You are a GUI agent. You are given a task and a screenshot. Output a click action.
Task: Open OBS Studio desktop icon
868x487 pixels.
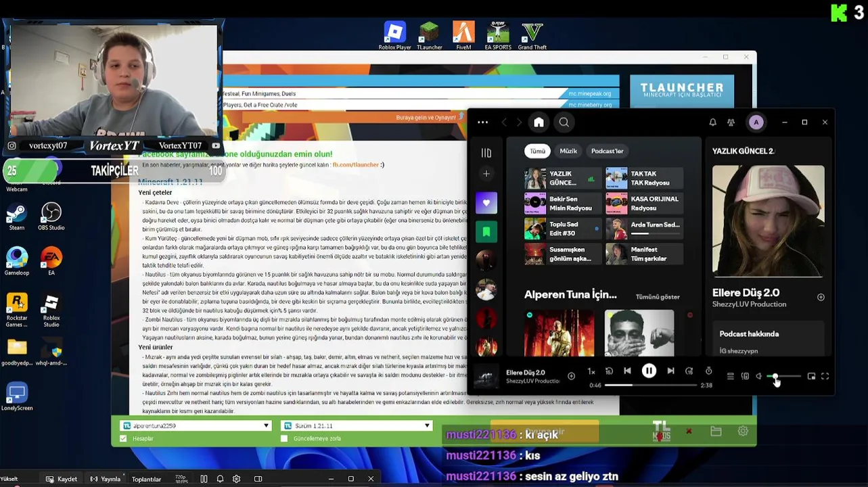tap(51, 217)
